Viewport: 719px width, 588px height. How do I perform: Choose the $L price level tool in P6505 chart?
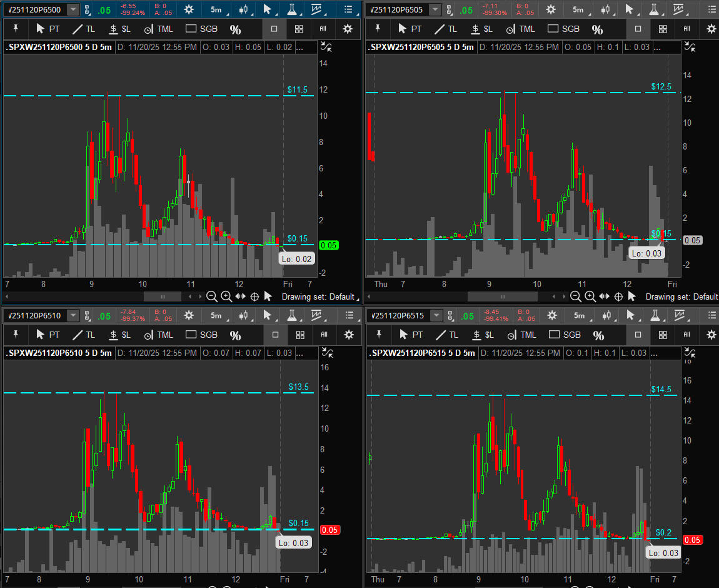coord(481,29)
